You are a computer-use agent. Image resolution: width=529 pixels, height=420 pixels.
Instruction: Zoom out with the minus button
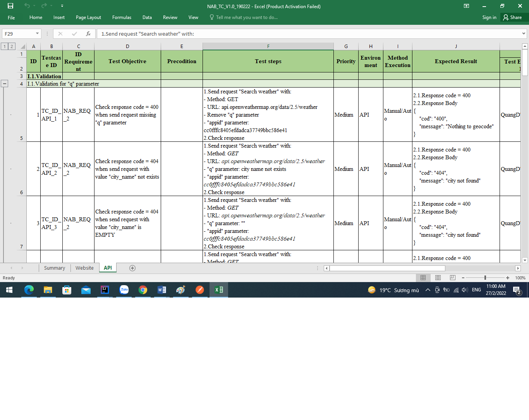click(463, 278)
